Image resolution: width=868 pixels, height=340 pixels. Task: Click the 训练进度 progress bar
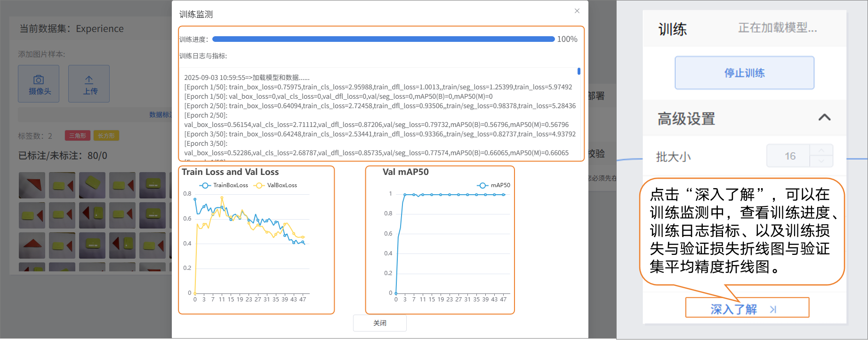[383, 39]
